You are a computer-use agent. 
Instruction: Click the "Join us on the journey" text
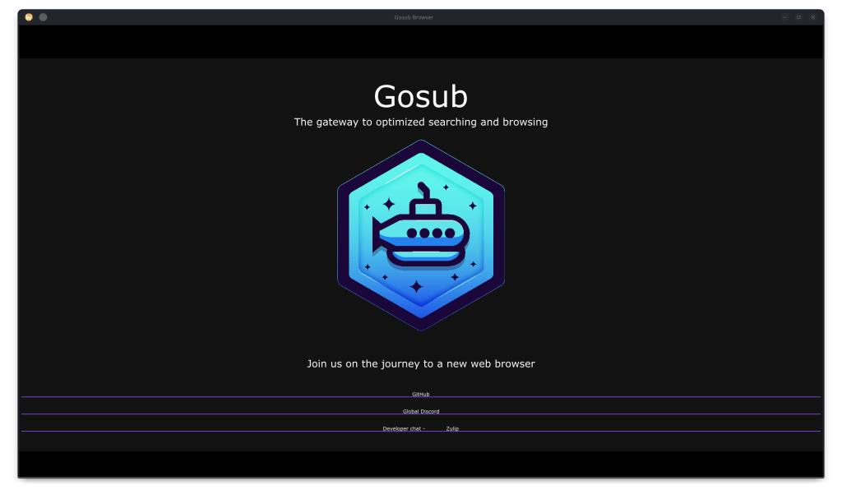pyautogui.click(x=420, y=363)
